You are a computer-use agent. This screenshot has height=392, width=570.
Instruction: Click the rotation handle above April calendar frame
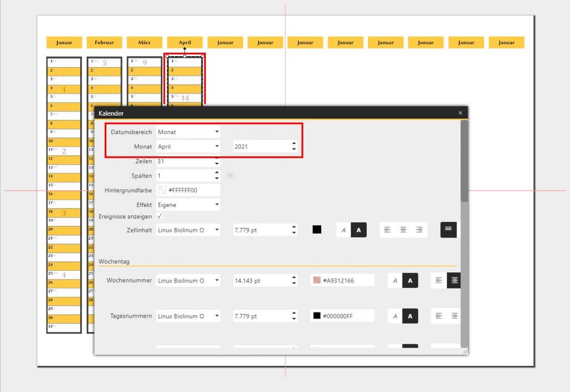pyautogui.click(x=185, y=48)
